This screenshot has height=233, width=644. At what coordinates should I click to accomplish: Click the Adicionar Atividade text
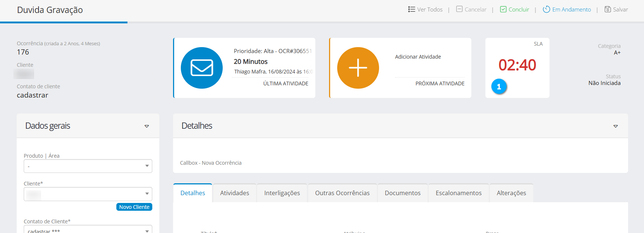pyautogui.click(x=418, y=57)
